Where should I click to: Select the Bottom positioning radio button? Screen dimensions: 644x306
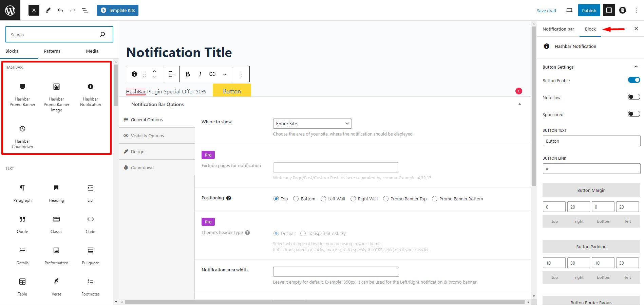(x=296, y=199)
